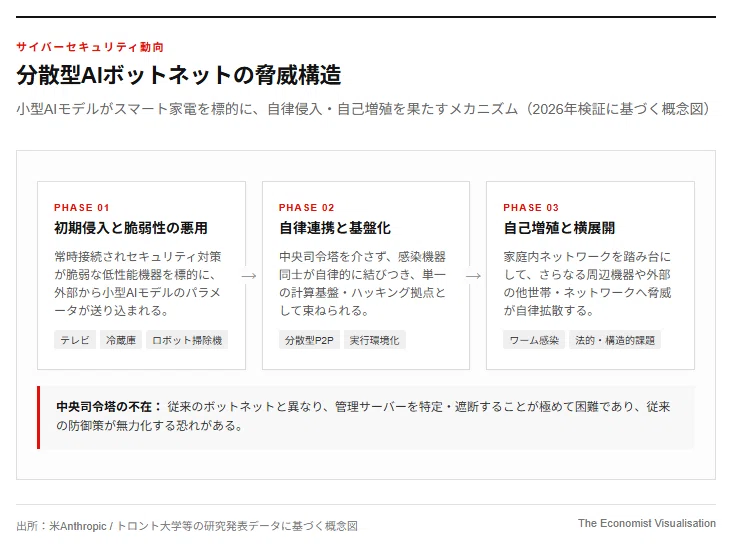Select the 'ワーム感染' tag
This screenshot has width=732, height=548.
[x=534, y=340]
